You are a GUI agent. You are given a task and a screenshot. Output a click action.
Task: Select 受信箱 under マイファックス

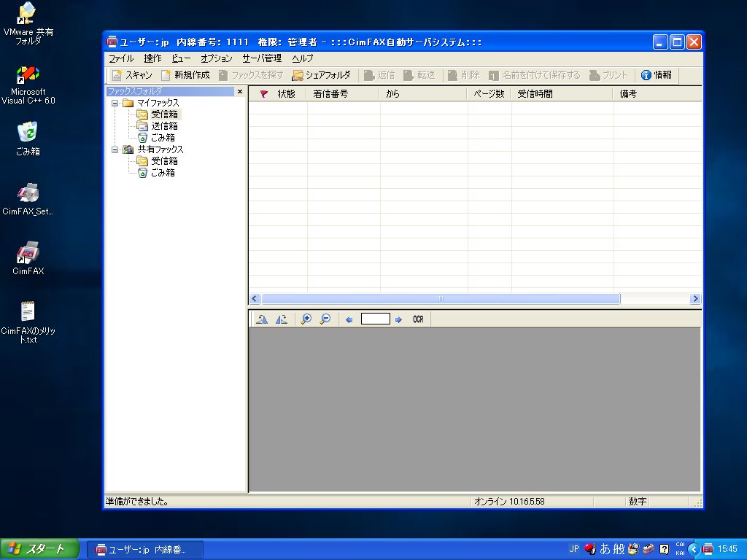coord(164,114)
